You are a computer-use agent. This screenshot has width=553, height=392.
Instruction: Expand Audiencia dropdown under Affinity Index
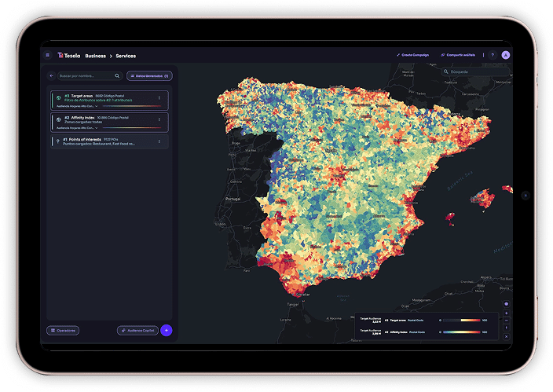(96, 127)
